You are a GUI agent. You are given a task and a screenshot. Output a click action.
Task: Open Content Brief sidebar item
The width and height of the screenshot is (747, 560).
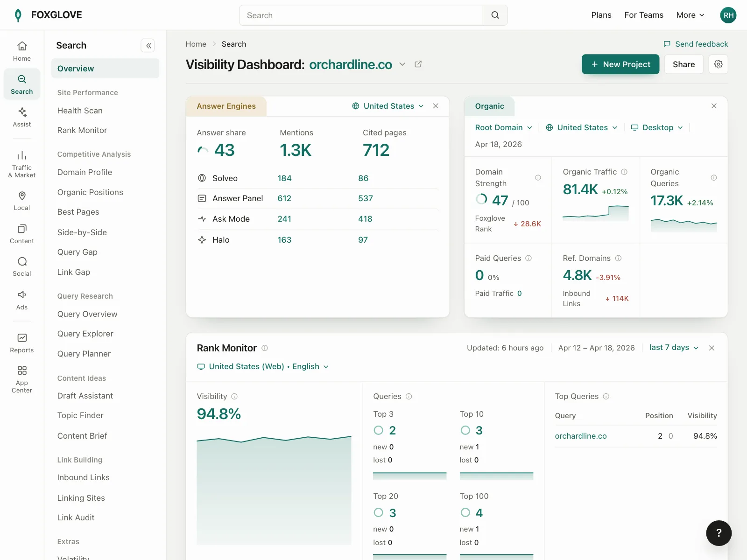click(82, 436)
